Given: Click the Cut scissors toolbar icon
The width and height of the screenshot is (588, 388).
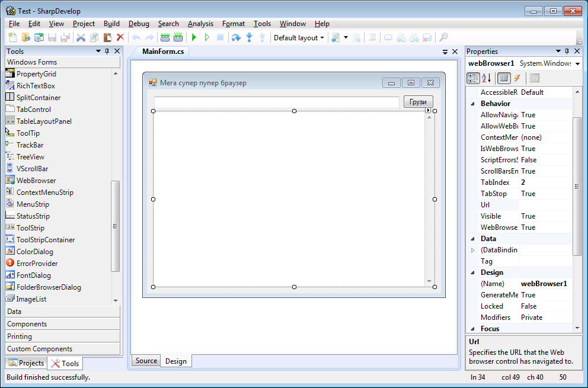Looking at the screenshot, I should point(81,37).
